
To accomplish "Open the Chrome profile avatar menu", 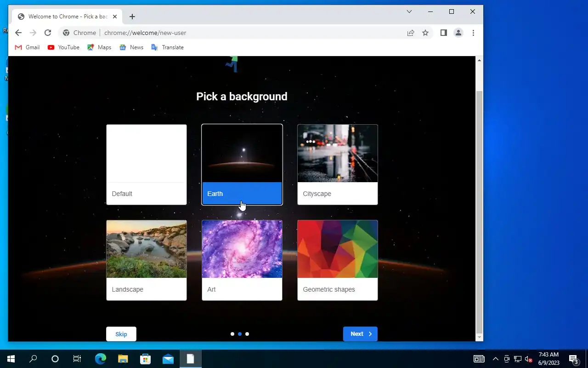I will (x=458, y=33).
